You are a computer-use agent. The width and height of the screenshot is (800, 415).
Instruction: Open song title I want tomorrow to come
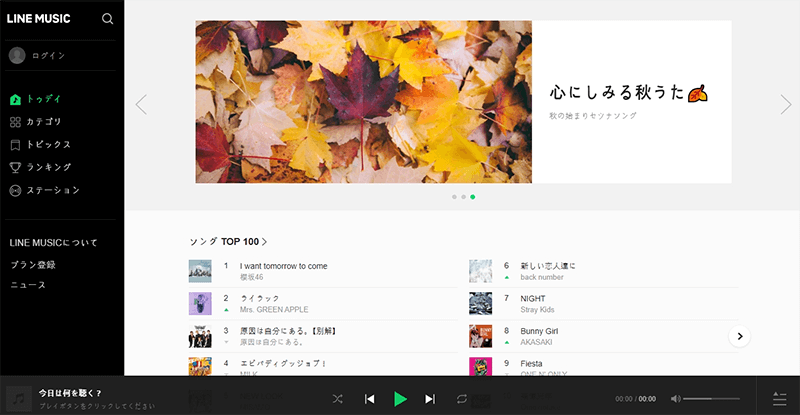point(284,266)
